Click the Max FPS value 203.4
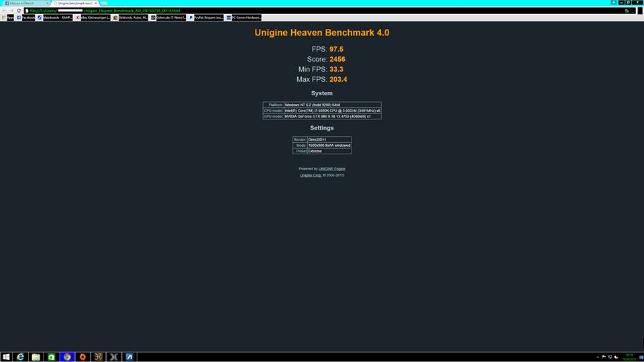 (338, 80)
